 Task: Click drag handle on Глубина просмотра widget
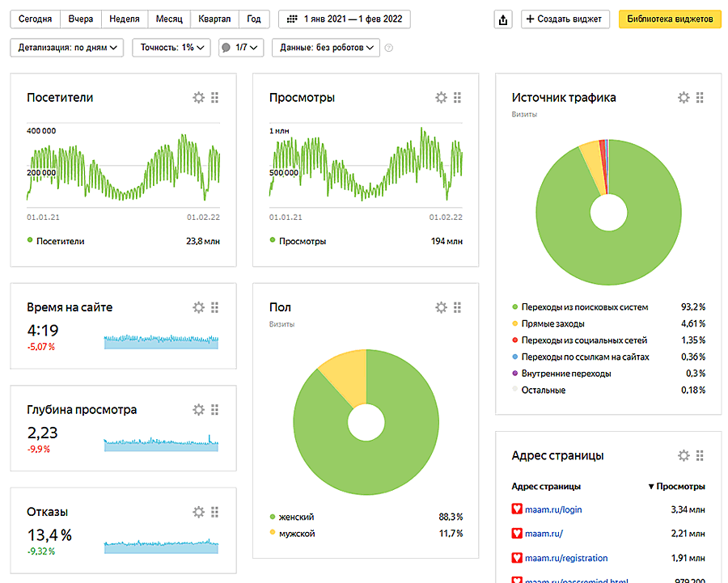(x=215, y=410)
